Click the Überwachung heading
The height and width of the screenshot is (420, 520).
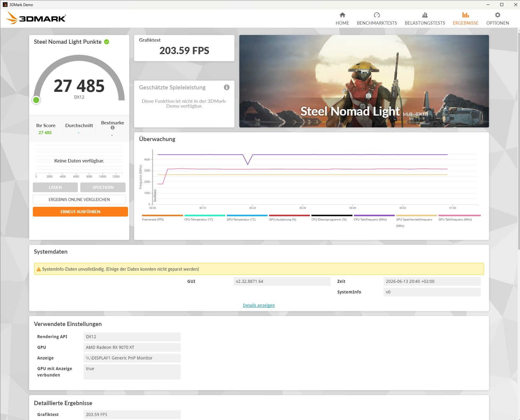click(x=157, y=139)
